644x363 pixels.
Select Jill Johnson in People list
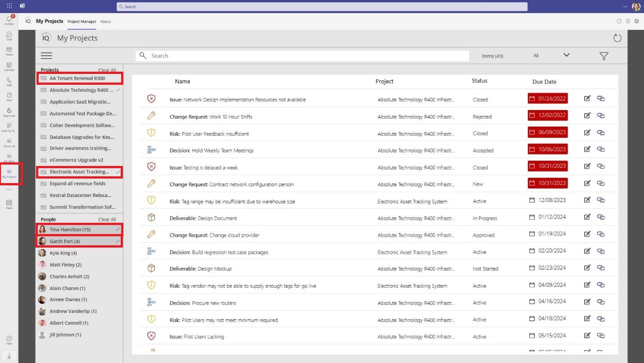click(80, 335)
